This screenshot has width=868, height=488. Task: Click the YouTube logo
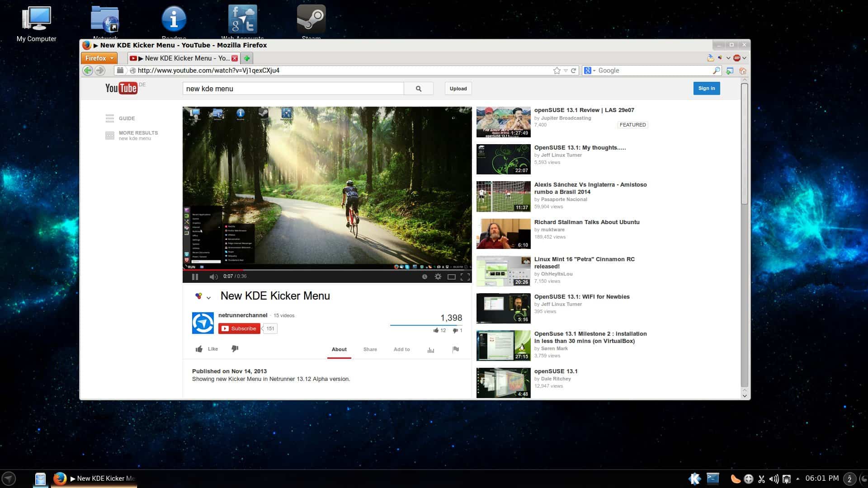tap(121, 88)
